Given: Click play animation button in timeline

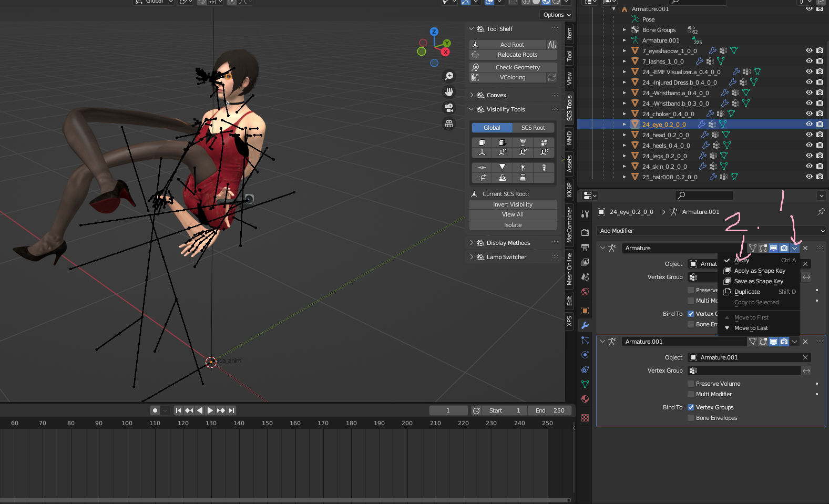Looking at the screenshot, I should pos(210,410).
